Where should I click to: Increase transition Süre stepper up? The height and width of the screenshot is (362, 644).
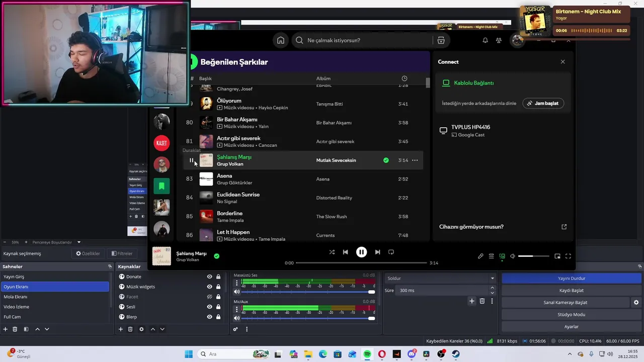tap(493, 288)
